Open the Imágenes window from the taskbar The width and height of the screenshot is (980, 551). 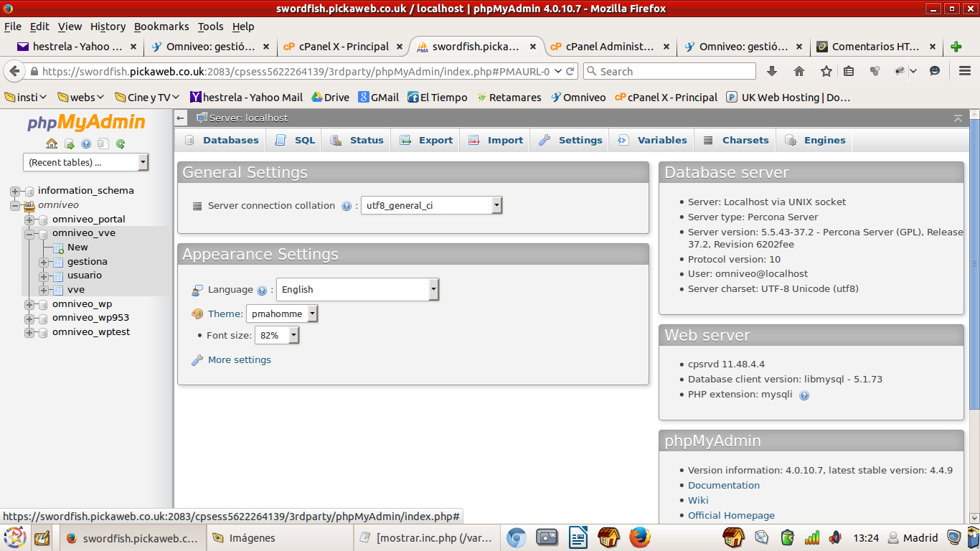[278, 537]
